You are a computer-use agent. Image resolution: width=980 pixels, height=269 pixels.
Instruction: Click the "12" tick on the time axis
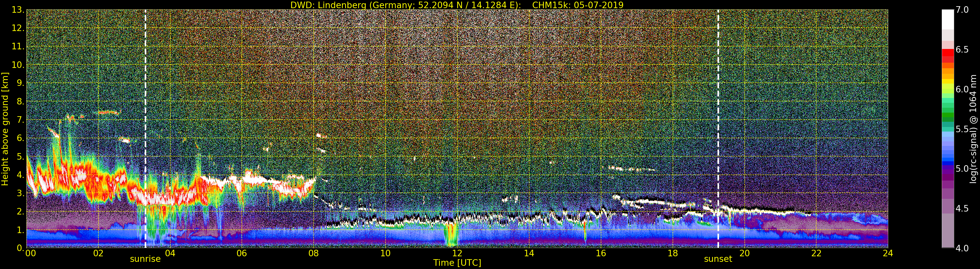coord(457,253)
